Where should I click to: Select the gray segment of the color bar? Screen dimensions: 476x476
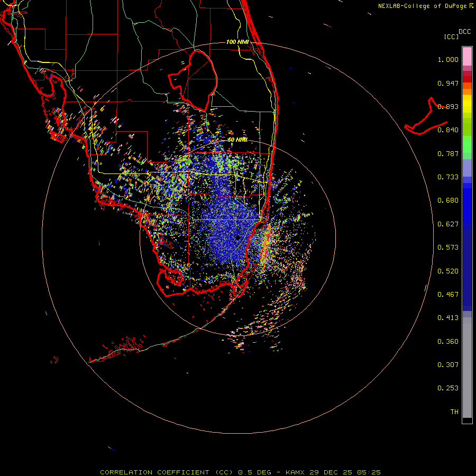(x=467, y=368)
